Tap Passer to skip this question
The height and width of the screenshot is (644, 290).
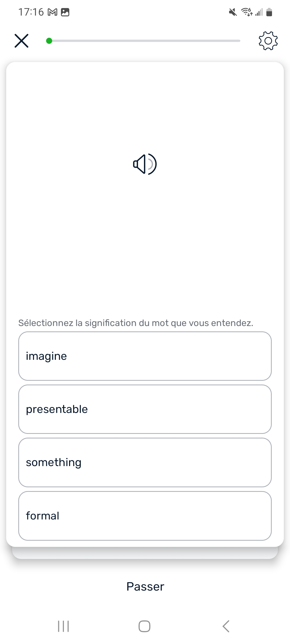pos(145,587)
